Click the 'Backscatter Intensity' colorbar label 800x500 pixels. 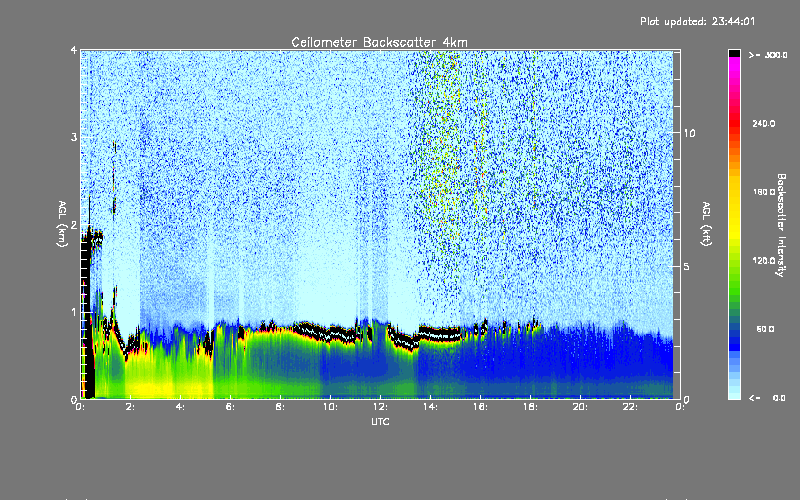click(x=780, y=225)
